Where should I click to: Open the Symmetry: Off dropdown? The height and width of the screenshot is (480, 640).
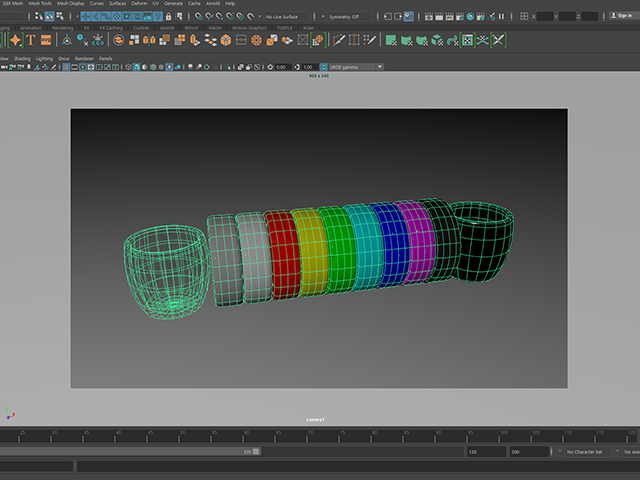pyautogui.click(x=349, y=17)
